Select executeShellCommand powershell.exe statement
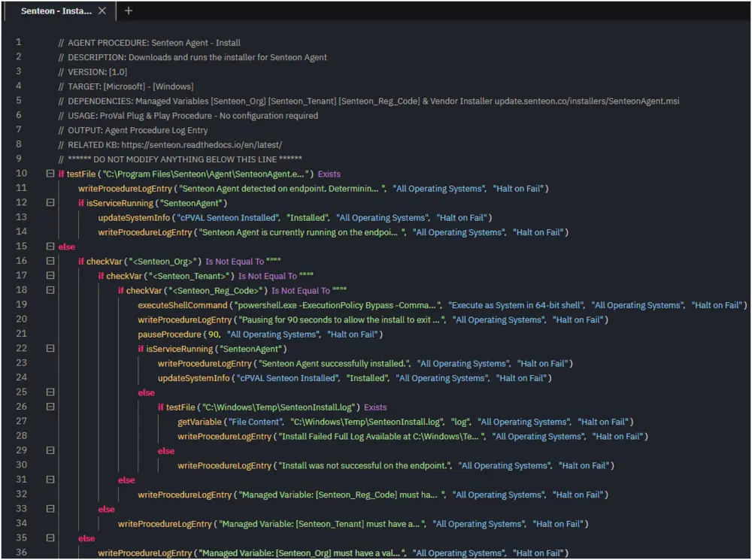 point(442,305)
